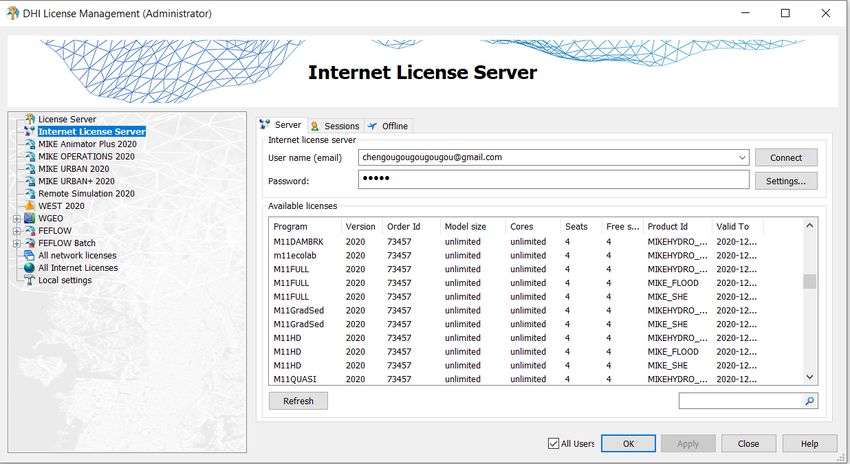Select MIKE Animator Plus 2020 in tree
The width and height of the screenshot is (850, 464).
(x=87, y=144)
